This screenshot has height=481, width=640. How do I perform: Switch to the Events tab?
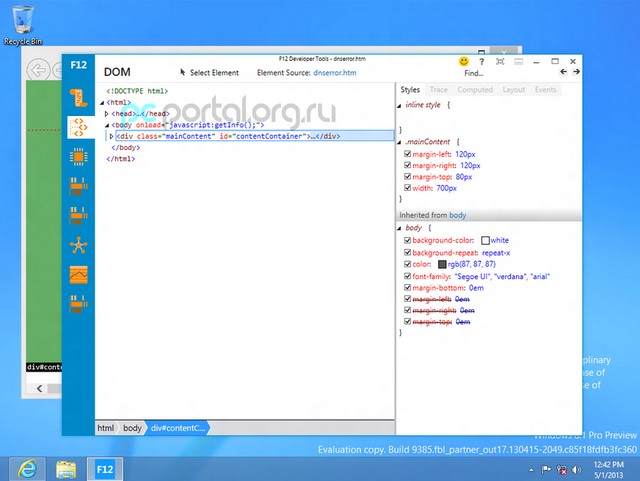(x=545, y=89)
